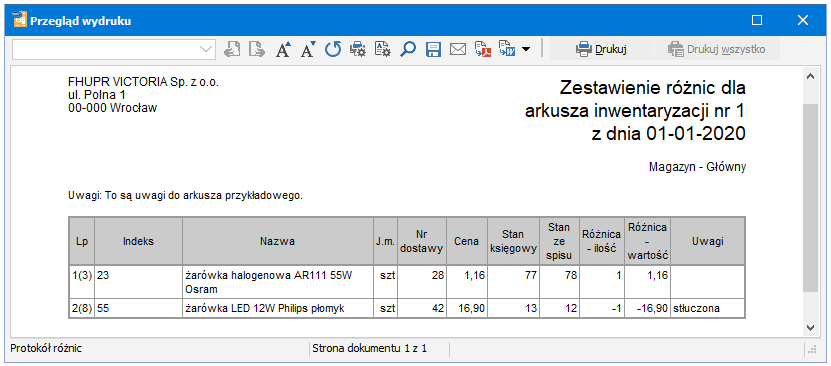The height and width of the screenshot is (366, 831).
Task: Click the Drukuj button
Action: click(x=602, y=50)
